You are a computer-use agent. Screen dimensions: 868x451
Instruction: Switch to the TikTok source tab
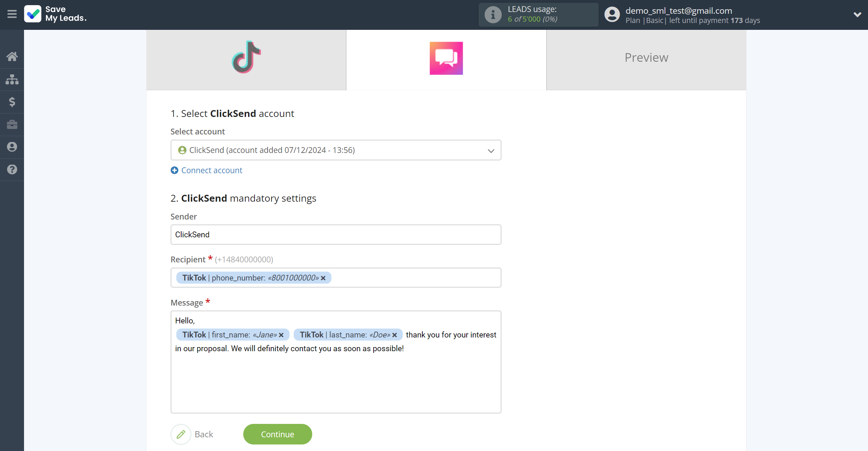246,60
